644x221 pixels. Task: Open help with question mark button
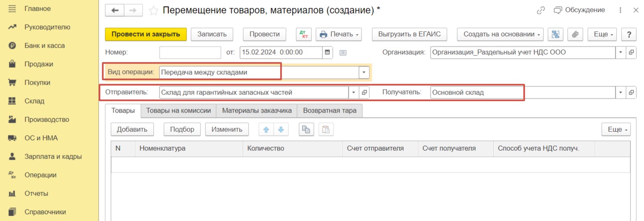(628, 35)
